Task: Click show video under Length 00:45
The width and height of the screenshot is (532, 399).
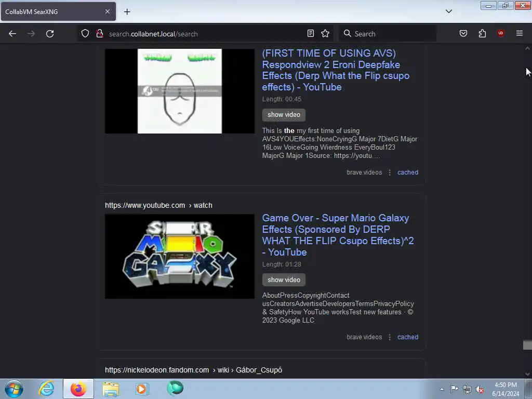Action: coord(284,115)
